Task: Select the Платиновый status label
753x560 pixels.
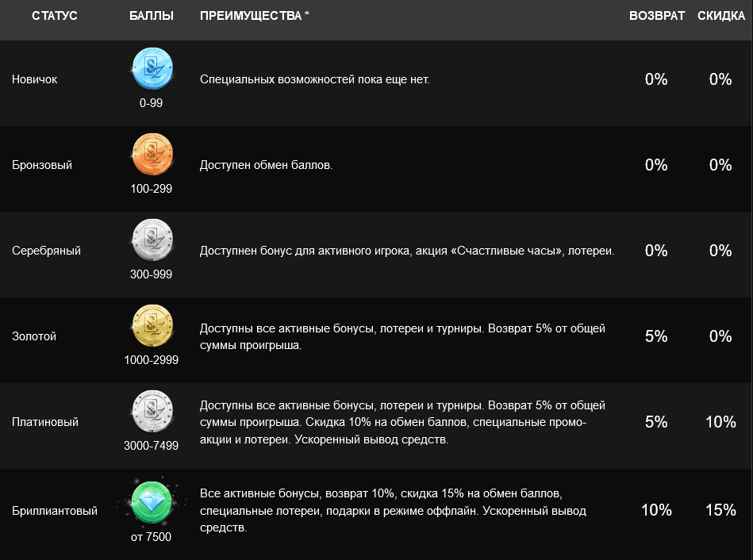Action: 45,422
